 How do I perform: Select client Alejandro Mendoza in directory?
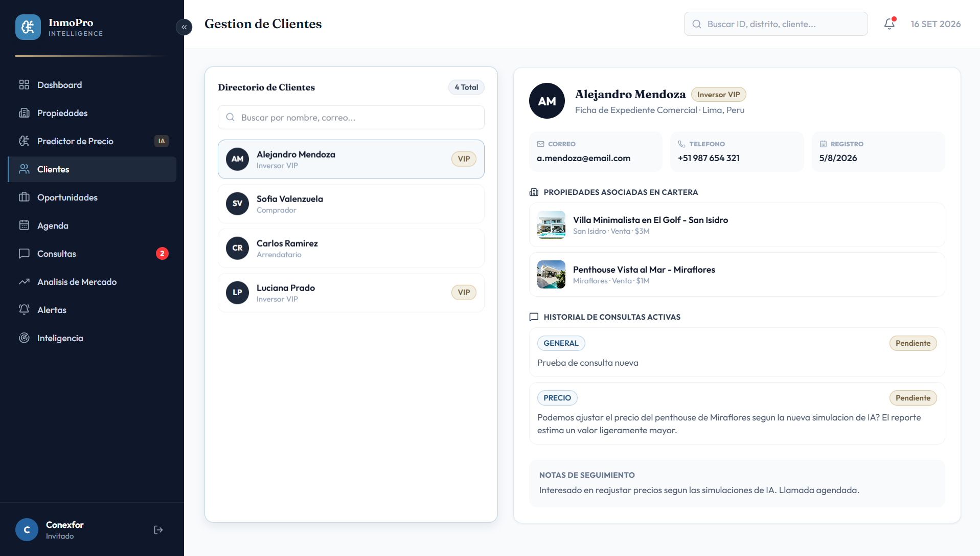[351, 159]
